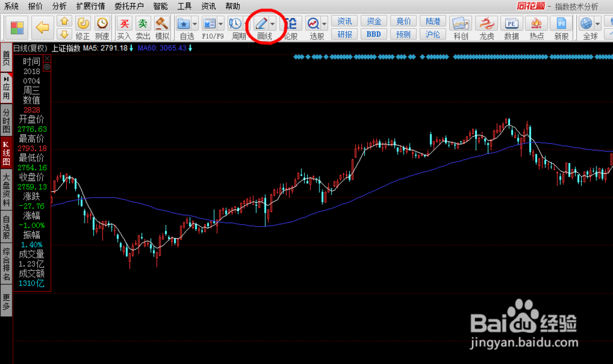
Task: Click the 预测 forecast button
Action: tap(403, 34)
